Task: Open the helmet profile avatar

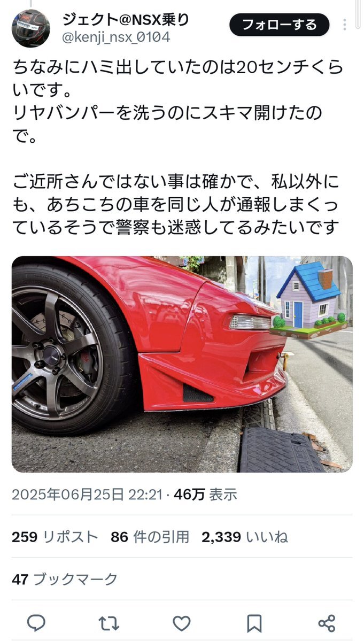Action: [30, 28]
